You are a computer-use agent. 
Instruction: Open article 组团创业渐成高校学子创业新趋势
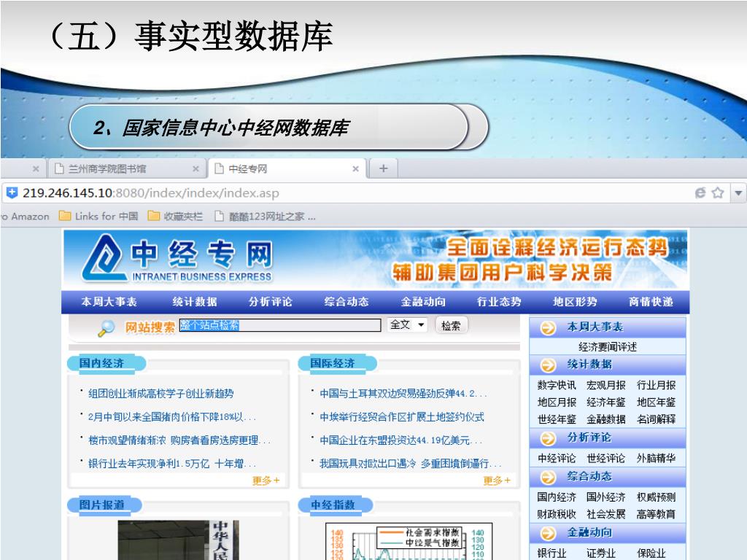click(161, 394)
